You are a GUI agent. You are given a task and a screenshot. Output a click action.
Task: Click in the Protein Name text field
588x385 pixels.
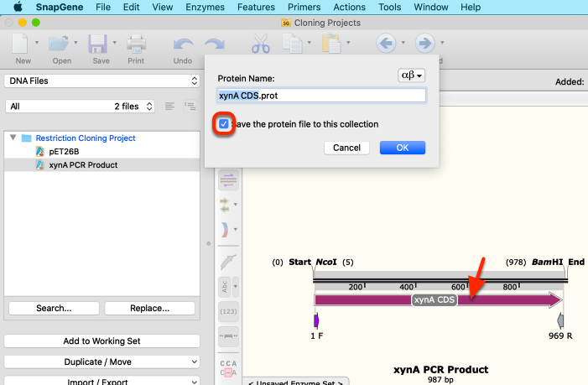coord(322,96)
